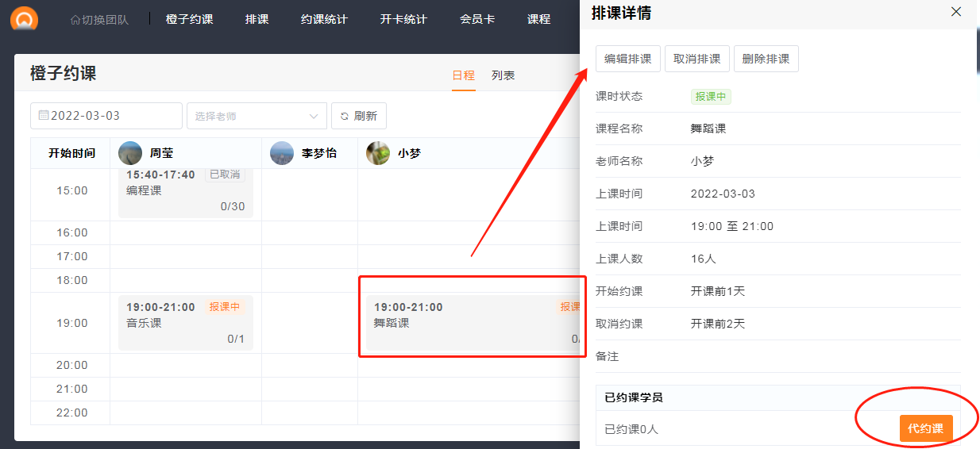Click the 2022-03-03 date input field
The height and width of the screenshot is (449, 980).
click(106, 116)
